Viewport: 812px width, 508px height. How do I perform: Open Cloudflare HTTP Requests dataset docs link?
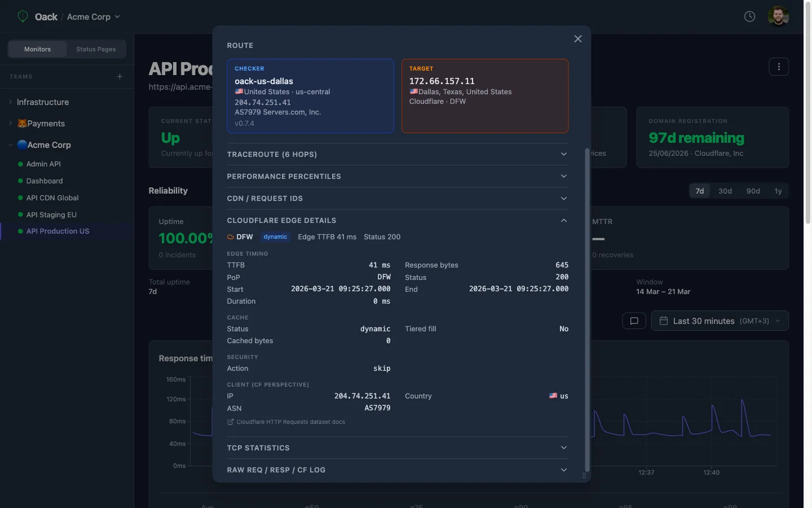coord(290,422)
